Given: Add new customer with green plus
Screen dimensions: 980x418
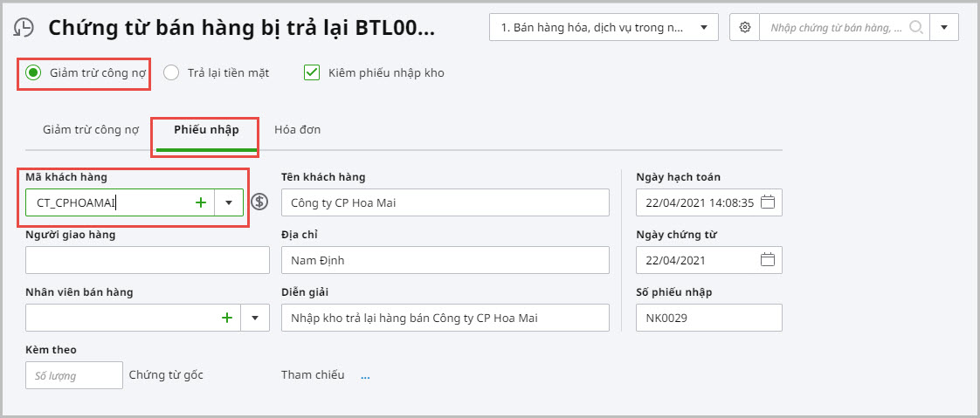Looking at the screenshot, I should click(x=201, y=202).
